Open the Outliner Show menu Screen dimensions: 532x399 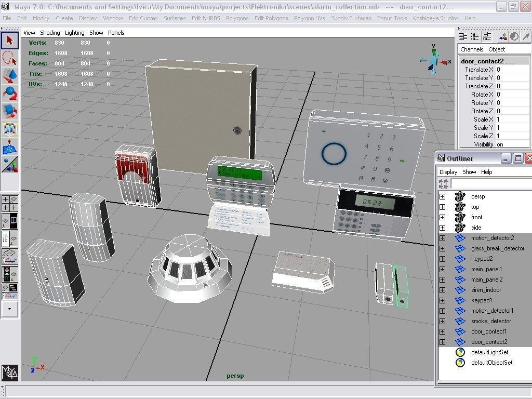tap(469, 172)
